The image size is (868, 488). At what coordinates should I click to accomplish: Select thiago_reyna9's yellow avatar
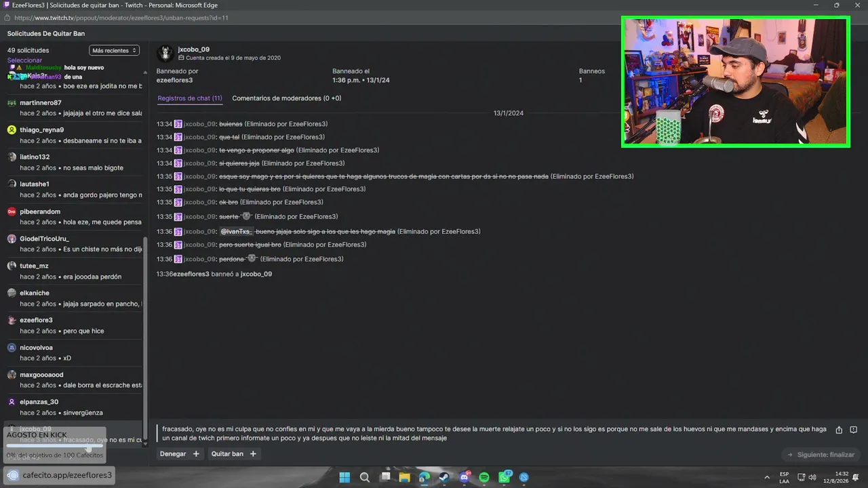pos(12,129)
